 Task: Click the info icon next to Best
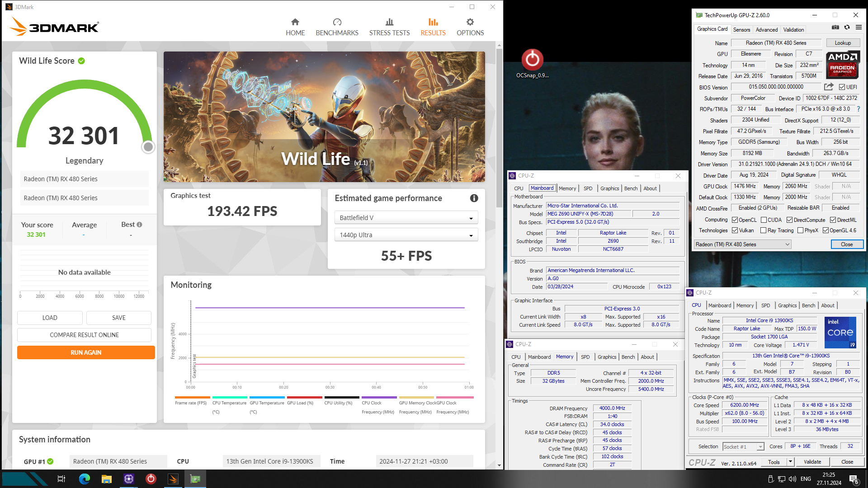(x=140, y=225)
